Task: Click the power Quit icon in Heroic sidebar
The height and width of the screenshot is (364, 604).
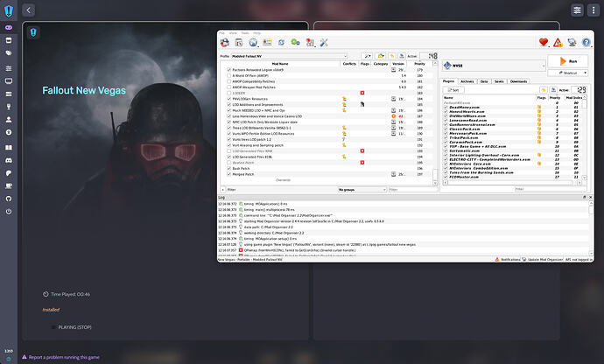Action: (9, 212)
